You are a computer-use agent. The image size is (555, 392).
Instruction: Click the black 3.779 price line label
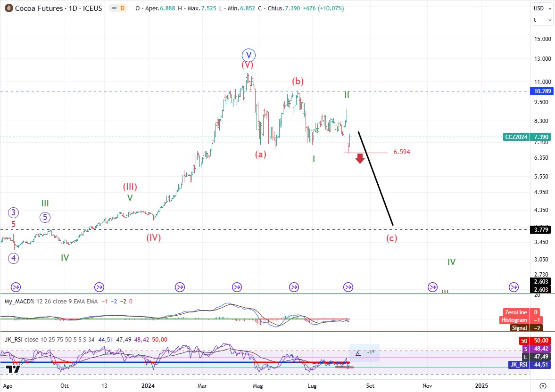(541, 229)
